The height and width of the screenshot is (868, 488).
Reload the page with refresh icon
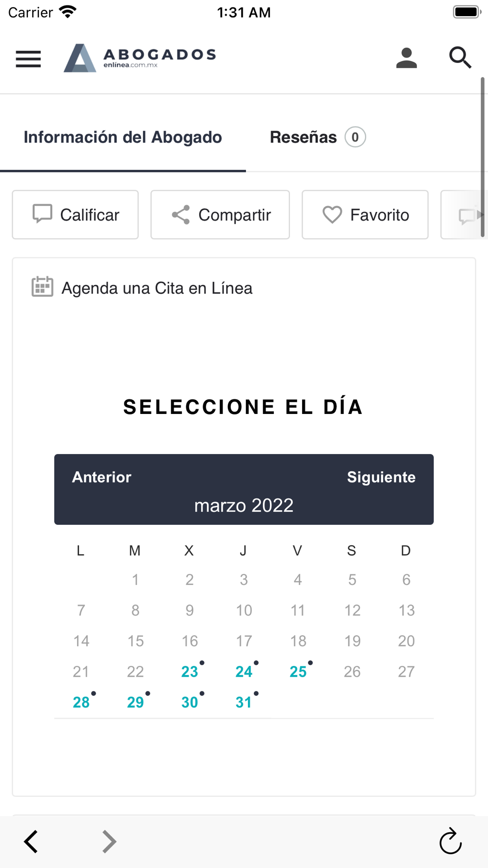tap(450, 841)
